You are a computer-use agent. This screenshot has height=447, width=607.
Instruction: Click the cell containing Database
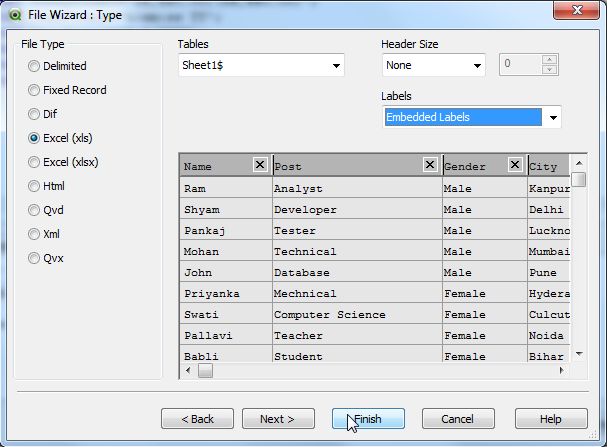[x=358, y=272]
